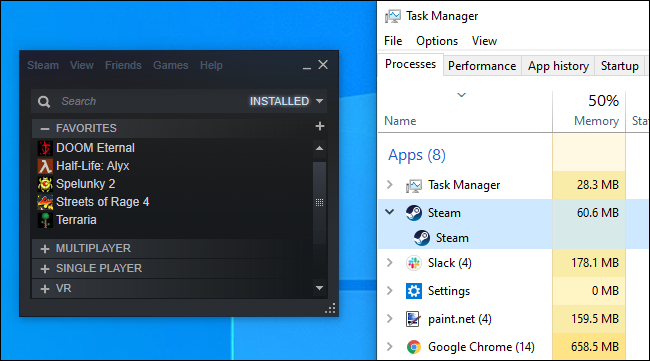Open the INSTALLED filter dropdown

point(286,101)
